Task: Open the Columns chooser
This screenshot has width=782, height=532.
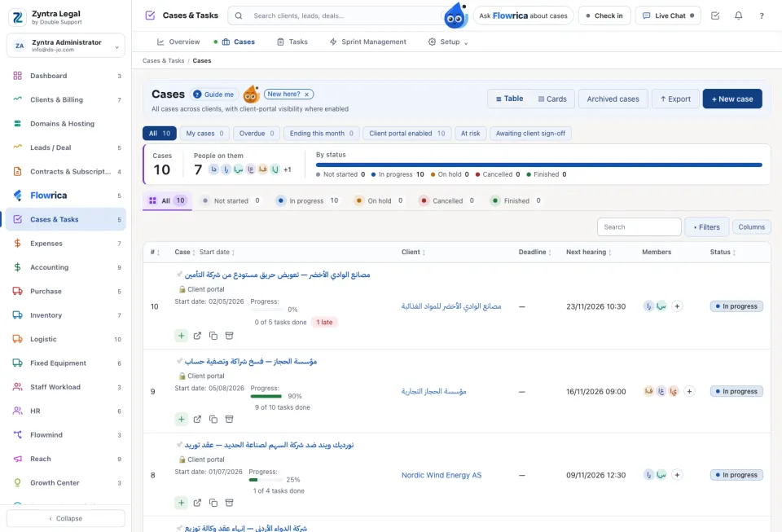Action: [x=751, y=226]
